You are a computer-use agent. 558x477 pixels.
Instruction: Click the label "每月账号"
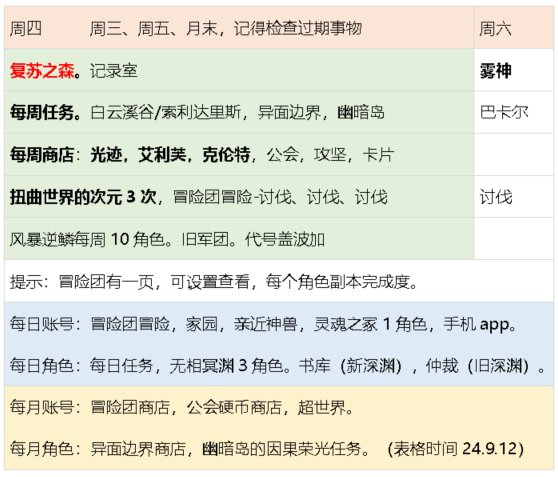pos(42,408)
